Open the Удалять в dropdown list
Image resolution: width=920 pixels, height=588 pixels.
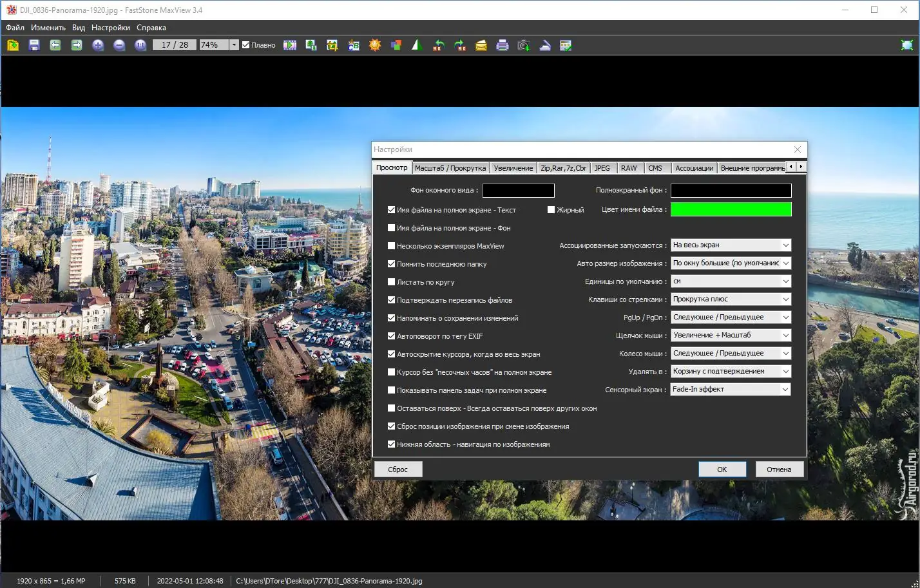click(731, 372)
